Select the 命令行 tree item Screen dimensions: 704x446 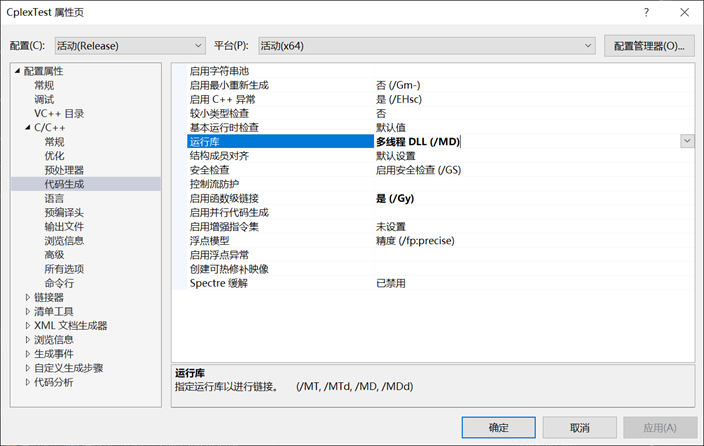click(x=59, y=283)
